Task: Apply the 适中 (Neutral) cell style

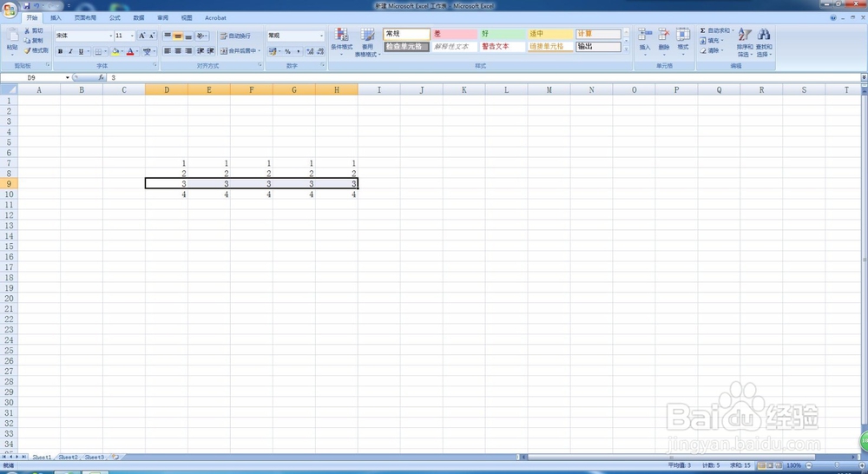Action: (x=549, y=34)
